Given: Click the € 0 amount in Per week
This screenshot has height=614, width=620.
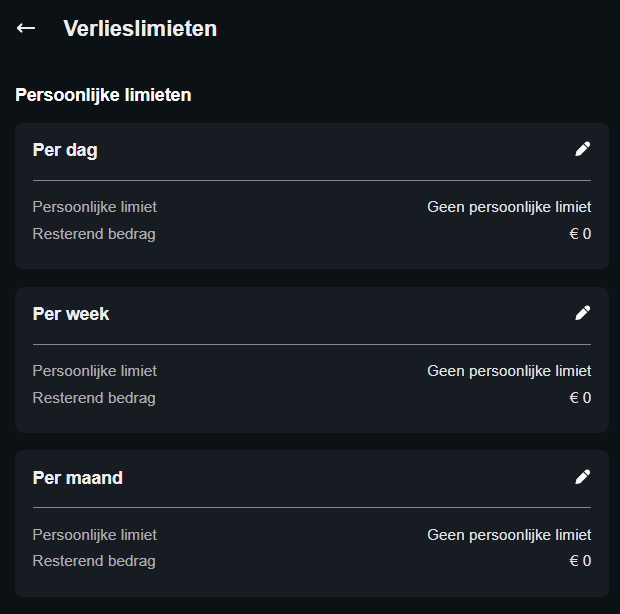Looking at the screenshot, I should click(580, 398).
